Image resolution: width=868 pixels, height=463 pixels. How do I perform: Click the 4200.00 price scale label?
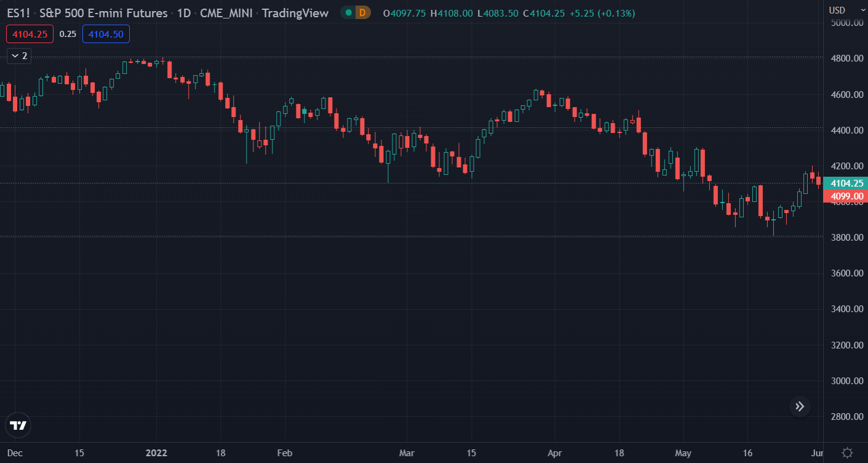[x=846, y=166]
